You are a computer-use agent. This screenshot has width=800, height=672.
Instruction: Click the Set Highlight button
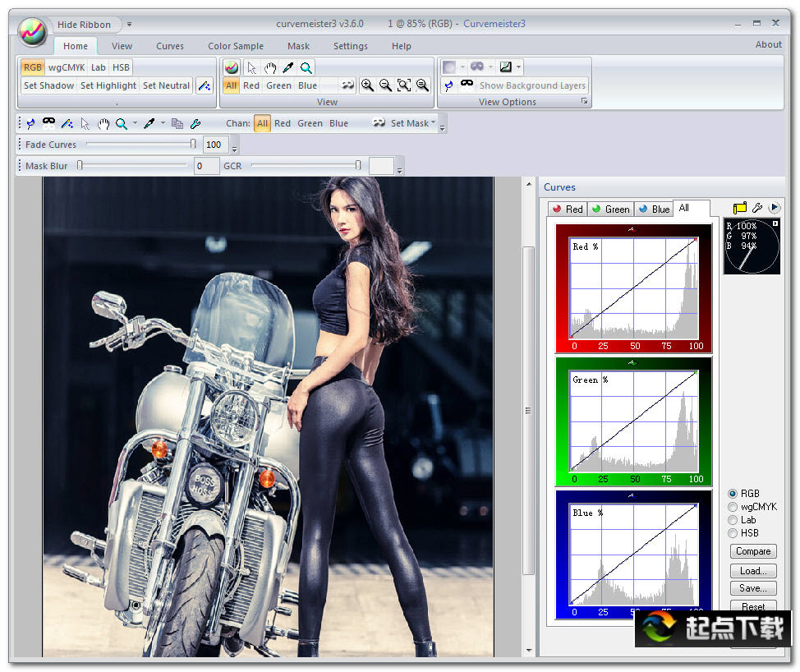[108, 85]
